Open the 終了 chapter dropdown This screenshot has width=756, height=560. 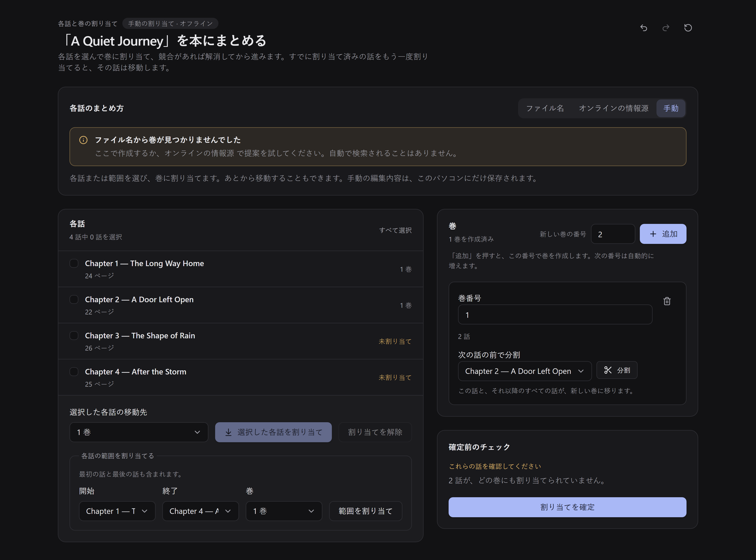(x=200, y=511)
